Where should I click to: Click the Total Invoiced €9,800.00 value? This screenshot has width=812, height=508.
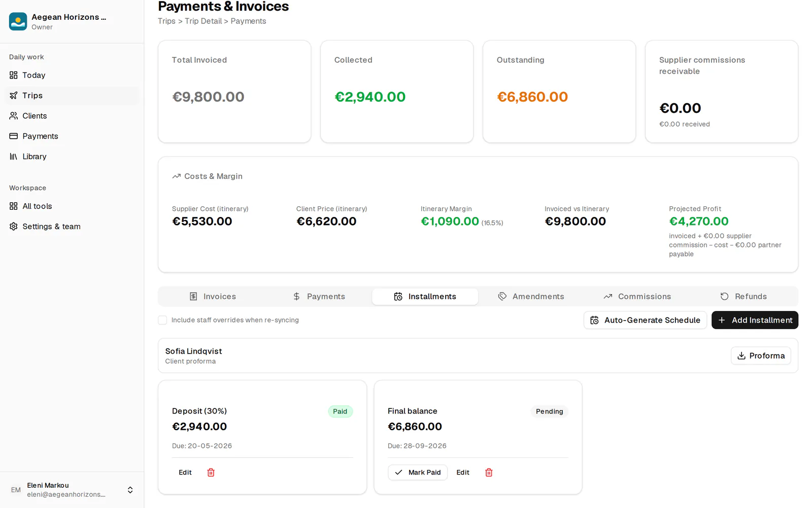(208, 97)
